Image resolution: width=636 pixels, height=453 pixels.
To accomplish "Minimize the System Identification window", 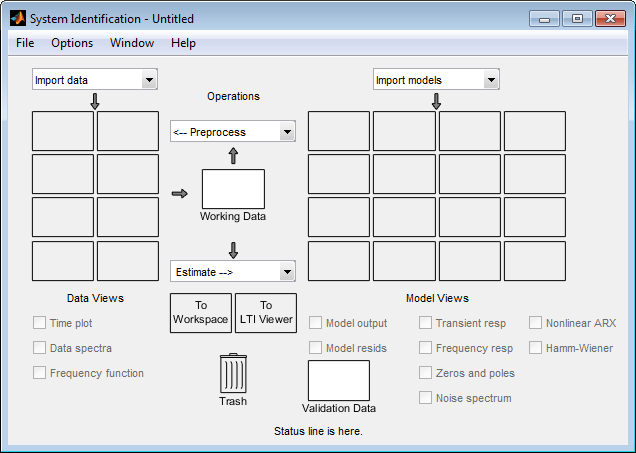I will (x=544, y=19).
